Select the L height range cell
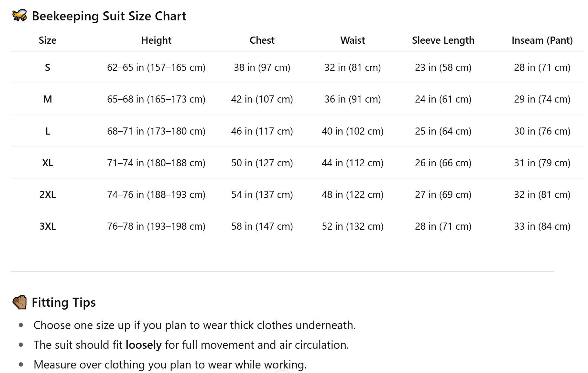The width and height of the screenshot is (588, 373). click(x=156, y=131)
